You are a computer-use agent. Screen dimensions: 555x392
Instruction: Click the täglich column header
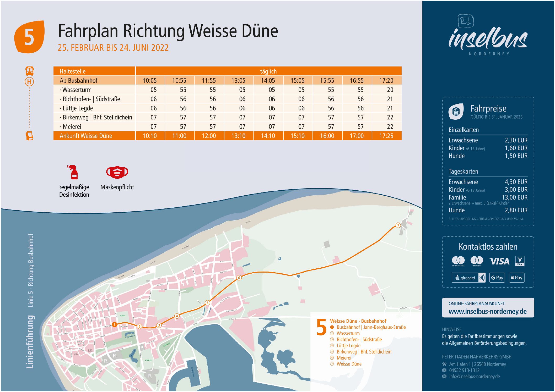point(268,71)
